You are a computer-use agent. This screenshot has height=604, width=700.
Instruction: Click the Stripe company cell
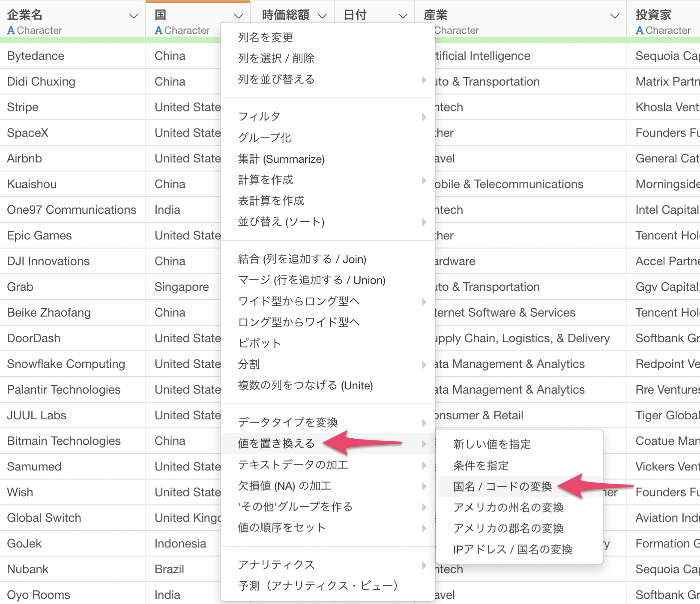click(73, 108)
